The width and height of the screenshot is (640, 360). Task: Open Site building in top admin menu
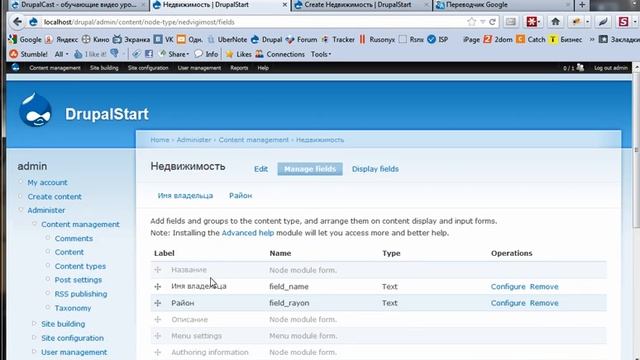coord(104,68)
